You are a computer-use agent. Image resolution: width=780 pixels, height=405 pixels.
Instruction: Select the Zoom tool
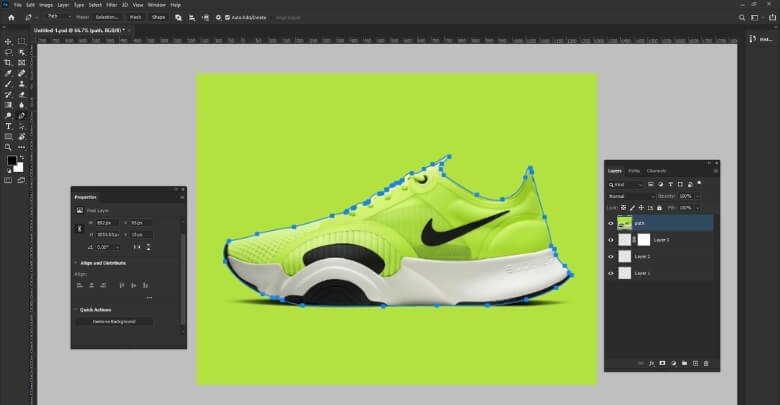click(x=8, y=147)
